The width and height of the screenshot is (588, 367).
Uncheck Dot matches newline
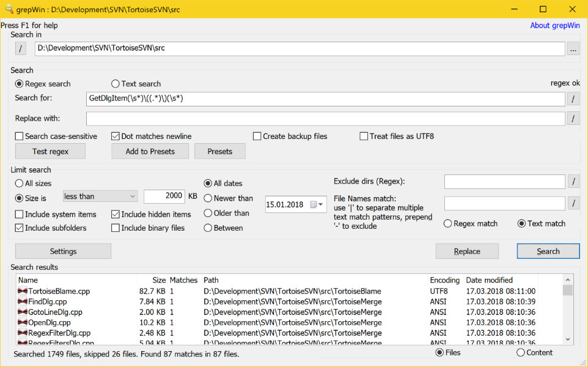(116, 136)
